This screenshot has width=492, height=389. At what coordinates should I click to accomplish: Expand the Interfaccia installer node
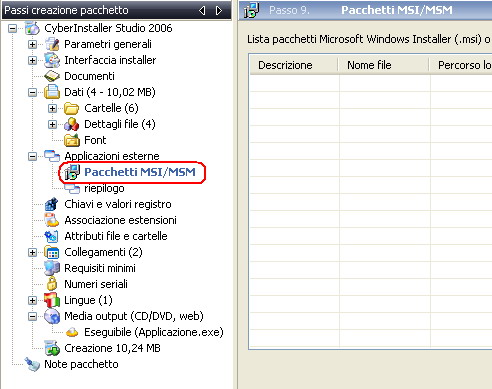coord(32,60)
